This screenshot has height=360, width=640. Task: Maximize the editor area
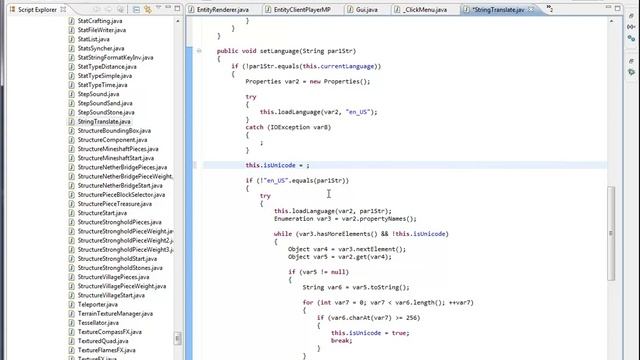(618, 8)
